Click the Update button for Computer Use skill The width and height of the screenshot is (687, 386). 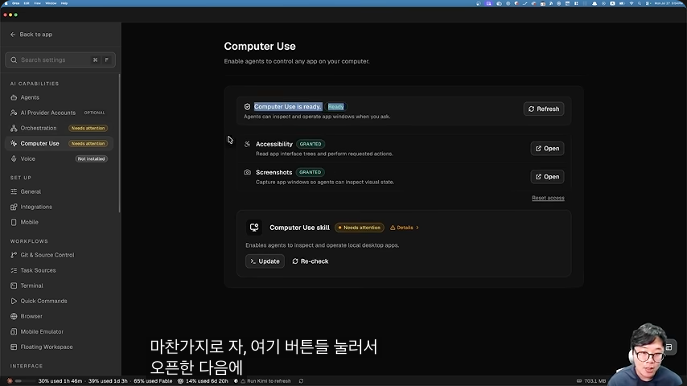click(265, 261)
